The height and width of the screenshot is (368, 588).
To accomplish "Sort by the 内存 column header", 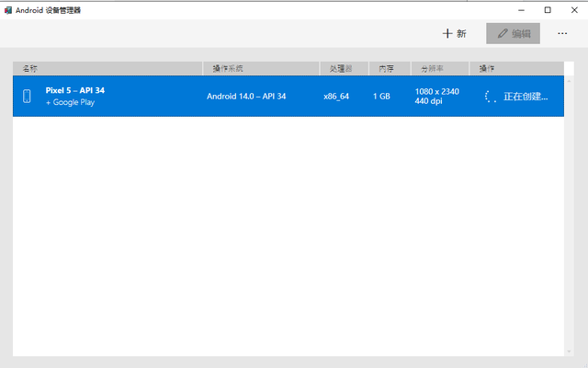I will click(390, 68).
